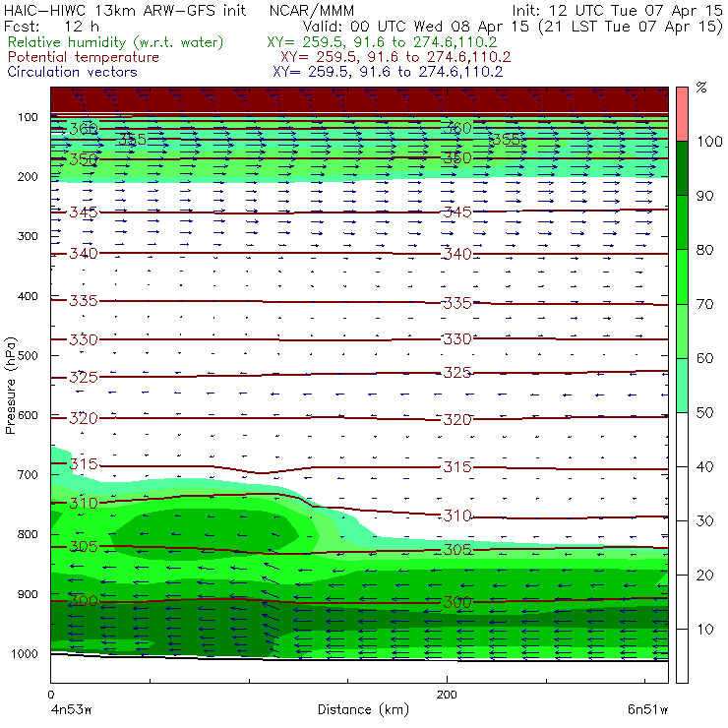Click the '%' unit label above the colorbar
Screen dimensions: 728x728
[701, 88]
